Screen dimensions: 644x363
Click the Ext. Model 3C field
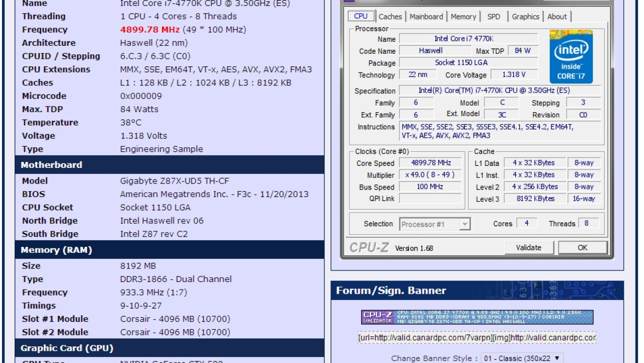(x=502, y=115)
